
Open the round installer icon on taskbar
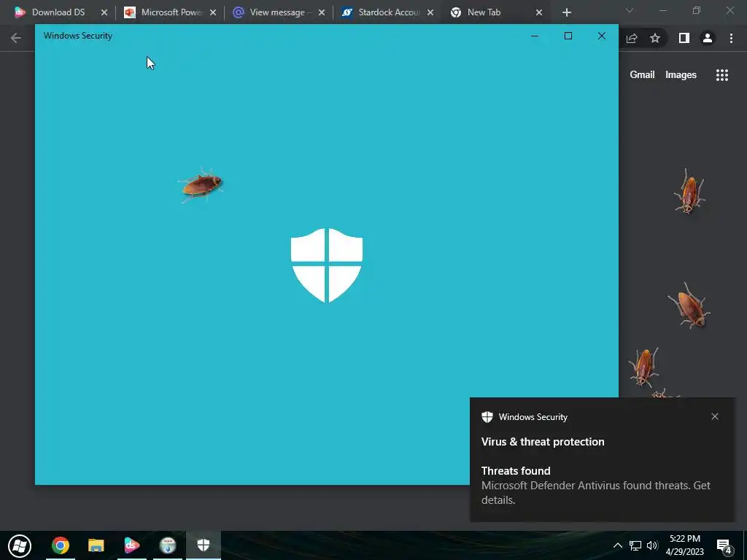point(168,545)
